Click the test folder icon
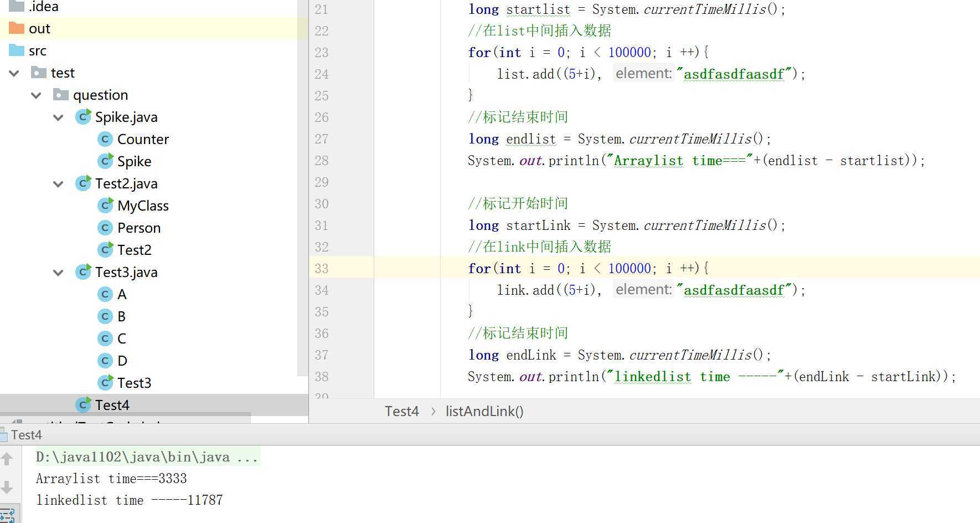The image size is (980, 523). (x=39, y=73)
